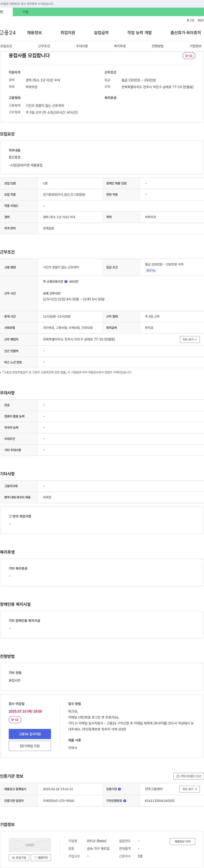Click 이메일 지원 button
The height and width of the screenshot is (868, 204).
(x=30, y=746)
